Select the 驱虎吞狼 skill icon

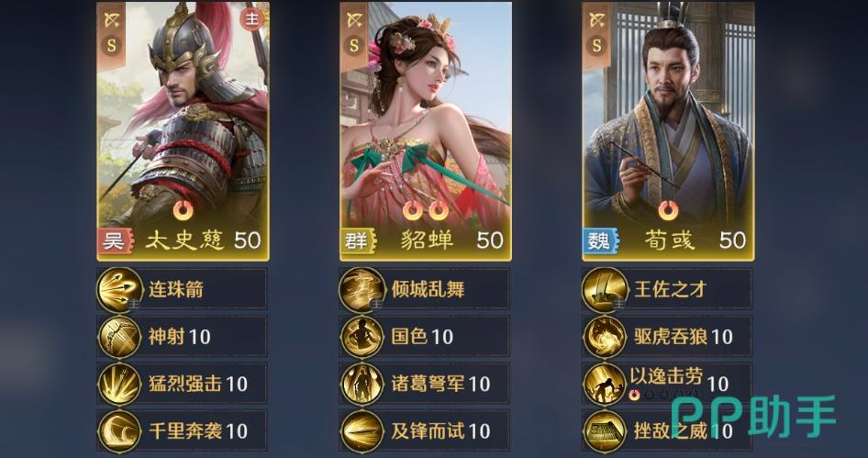605,337
